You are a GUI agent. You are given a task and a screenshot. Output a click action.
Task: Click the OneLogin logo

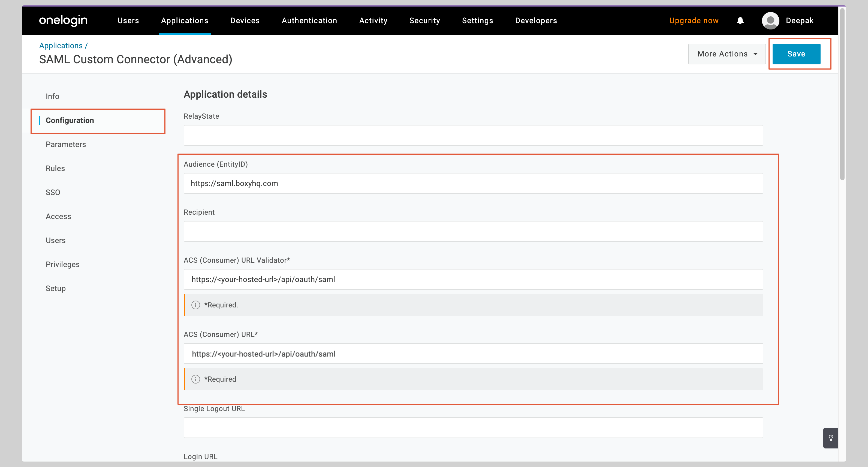63,20
